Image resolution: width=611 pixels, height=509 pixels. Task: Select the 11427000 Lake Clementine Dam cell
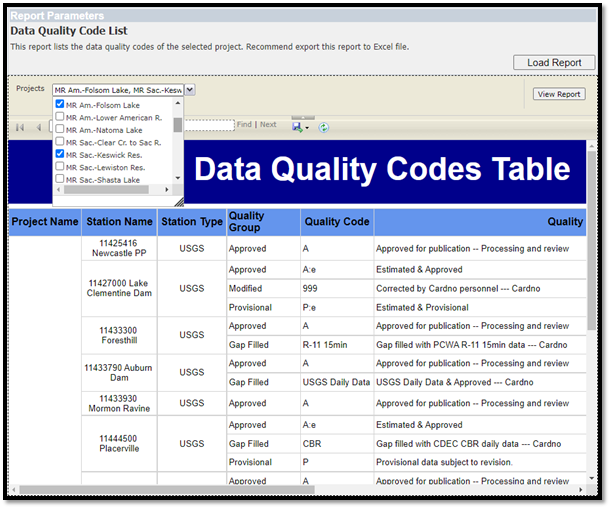pyautogui.click(x=119, y=288)
